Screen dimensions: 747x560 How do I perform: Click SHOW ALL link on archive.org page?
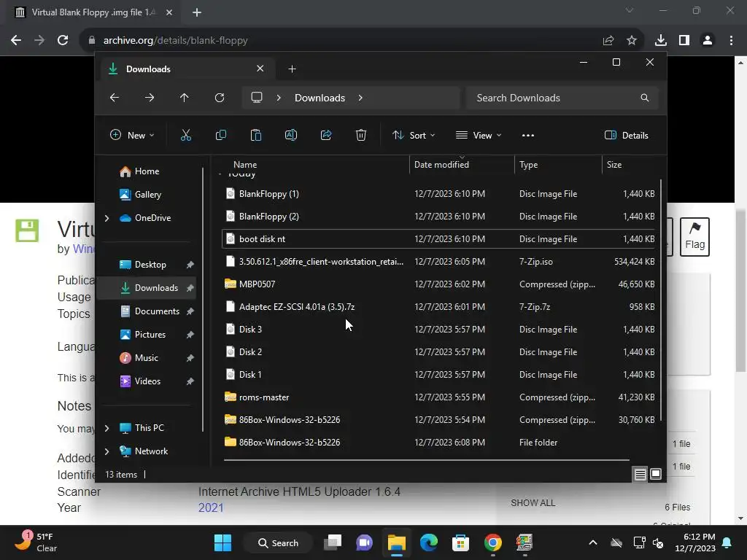[x=533, y=503]
